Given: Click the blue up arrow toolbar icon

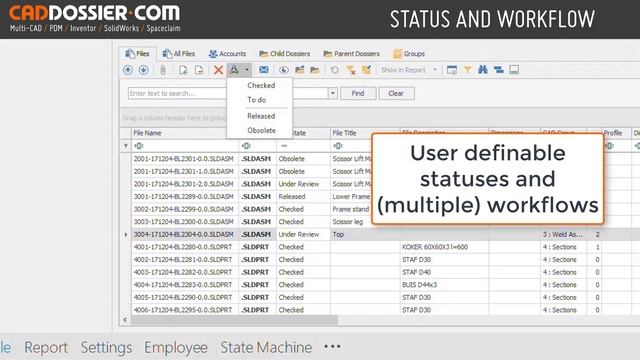Looking at the screenshot, I should click(x=128, y=70).
